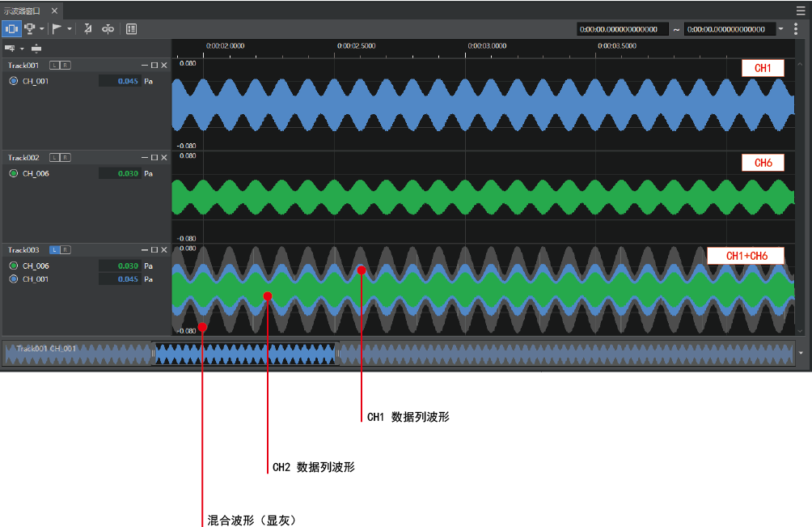The image size is (812, 527).
Task: Click the flag marker toolbar icon
Action: 57,29
